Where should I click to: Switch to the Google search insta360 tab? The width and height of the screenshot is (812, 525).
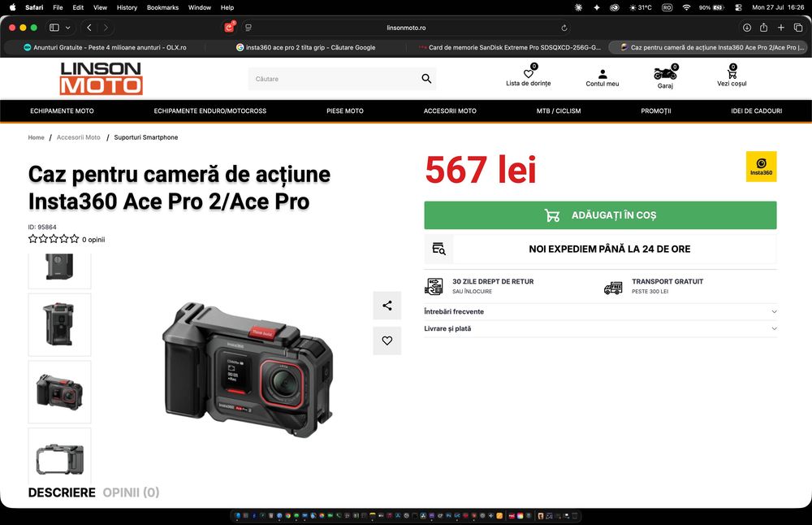click(305, 47)
